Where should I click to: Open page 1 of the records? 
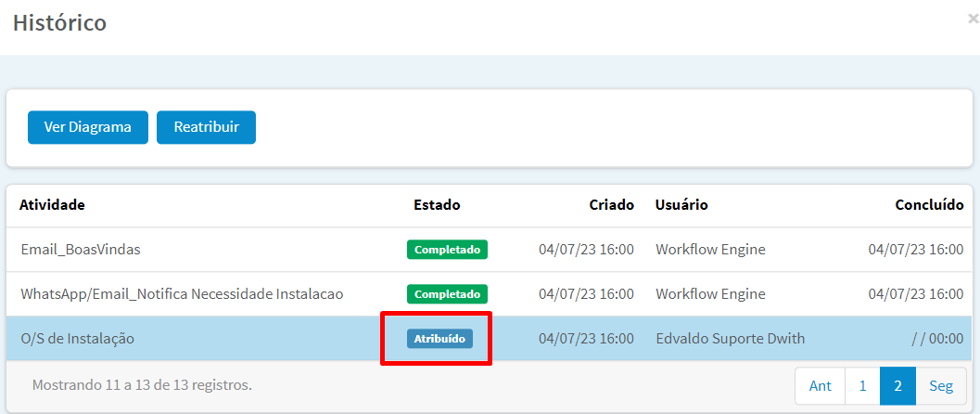point(862,386)
